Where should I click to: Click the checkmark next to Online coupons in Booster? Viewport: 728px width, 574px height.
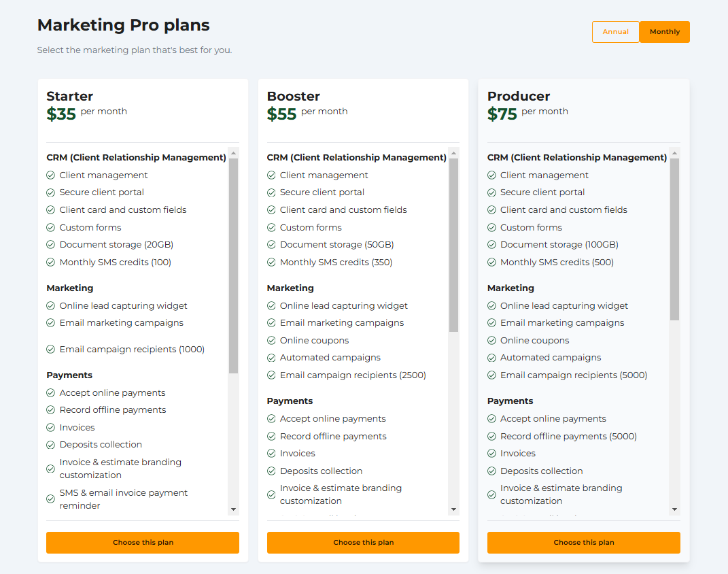(271, 340)
